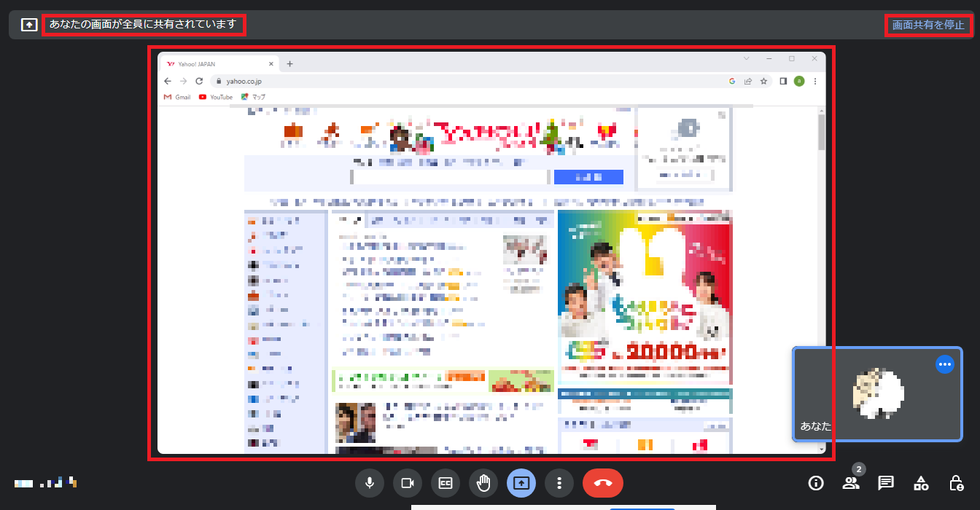This screenshot has width=980, height=510.
Task: Bookmark page with star icon
Action: click(763, 81)
